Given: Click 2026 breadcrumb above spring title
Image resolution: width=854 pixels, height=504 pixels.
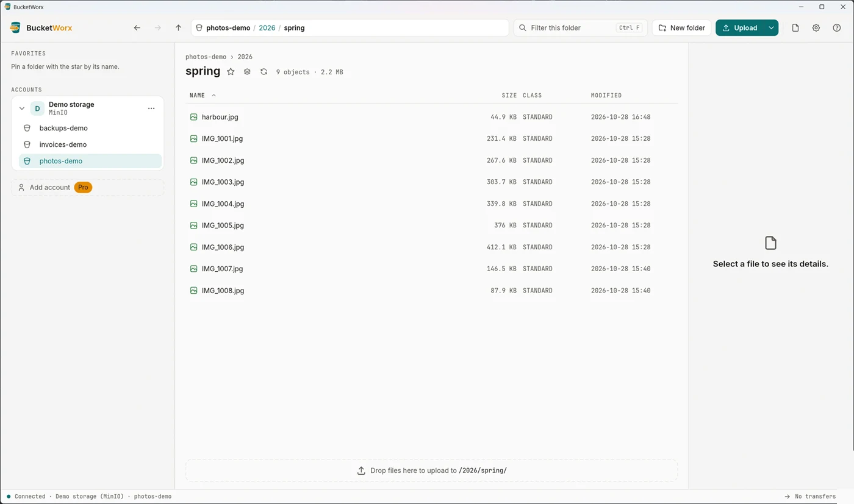Looking at the screenshot, I should tap(245, 57).
